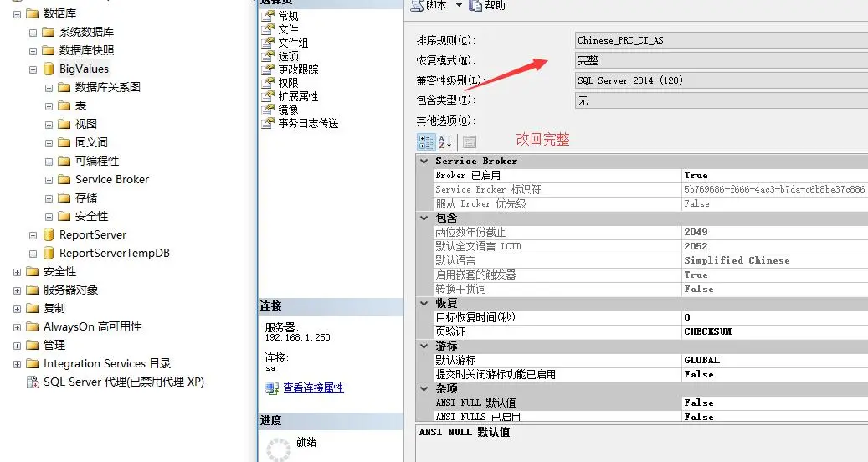The image size is (868, 462).
Task: Click the Service Broker folder icon in tree
Action: (x=64, y=180)
